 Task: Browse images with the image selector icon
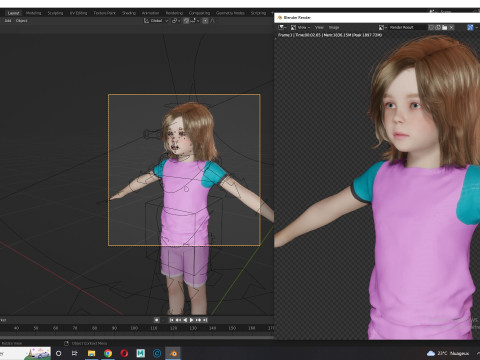(x=383, y=27)
